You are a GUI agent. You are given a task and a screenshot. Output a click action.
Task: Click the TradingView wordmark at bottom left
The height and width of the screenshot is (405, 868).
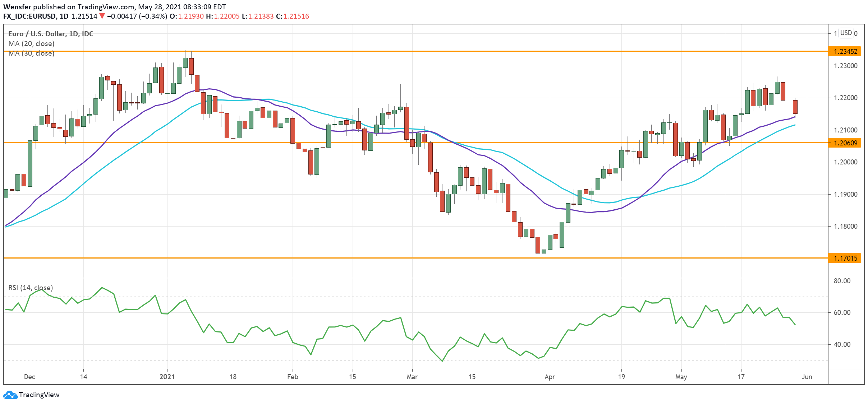tap(39, 395)
